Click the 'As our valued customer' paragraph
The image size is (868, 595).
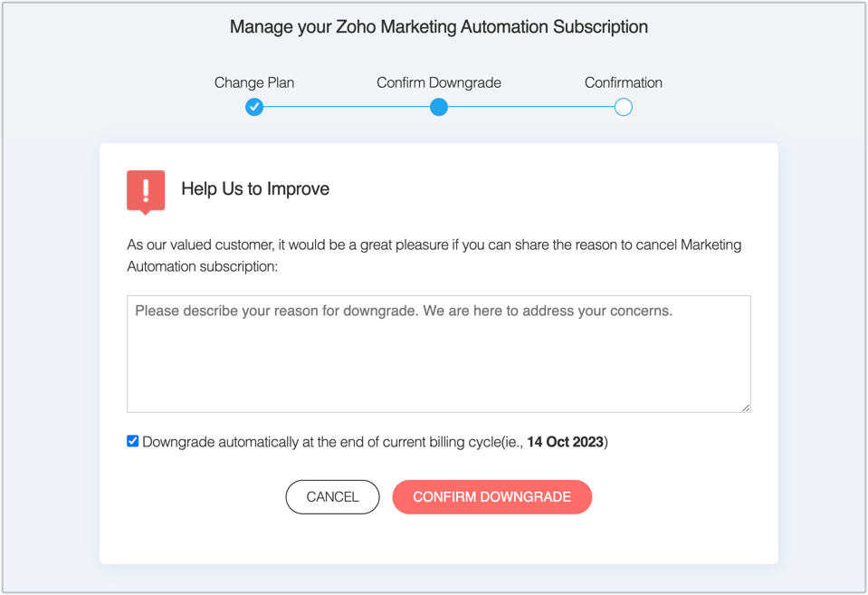[x=434, y=255]
